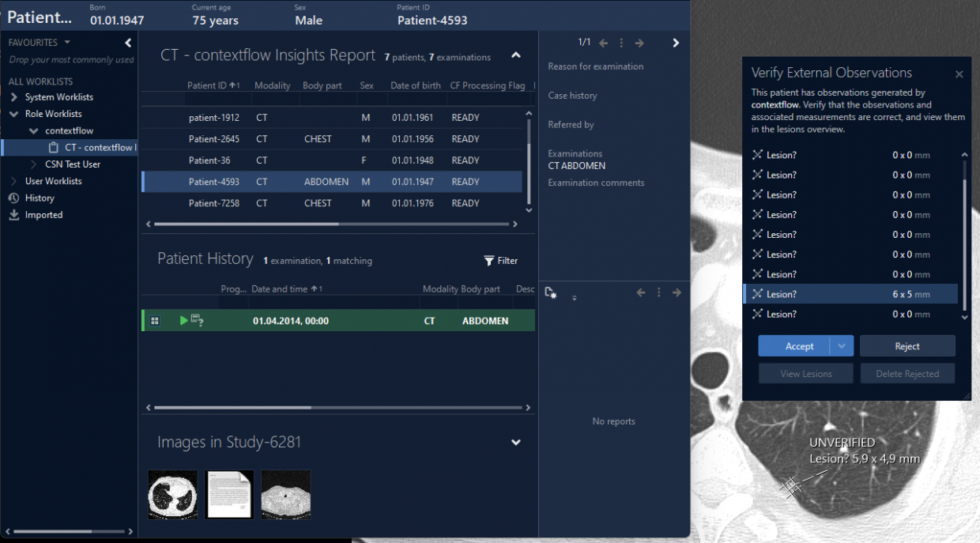This screenshot has width=980, height=543.
Task: Click the play icon on examination row
Action: 183,321
